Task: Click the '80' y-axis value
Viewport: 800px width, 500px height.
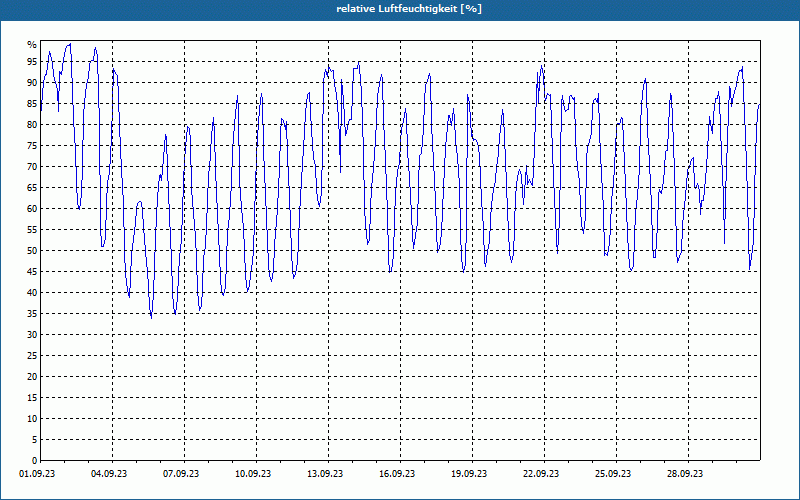Action: (32, 124)
